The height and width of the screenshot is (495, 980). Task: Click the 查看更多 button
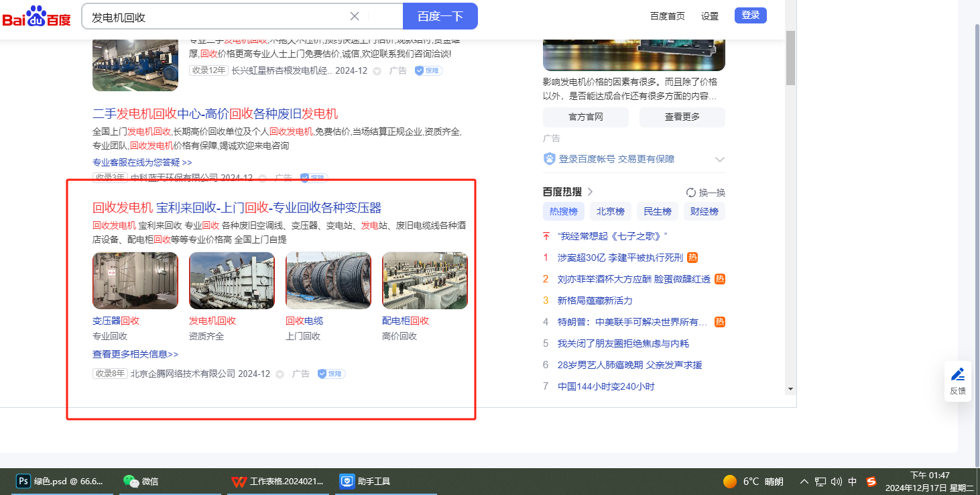(x=682, y=117)
